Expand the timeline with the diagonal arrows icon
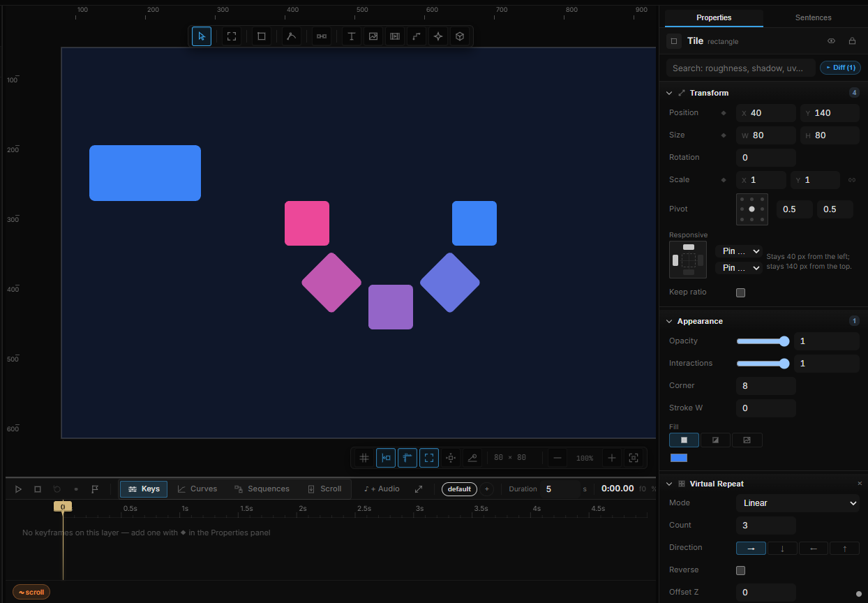Viewport: 868px width, 603px height. pos(419,489)
